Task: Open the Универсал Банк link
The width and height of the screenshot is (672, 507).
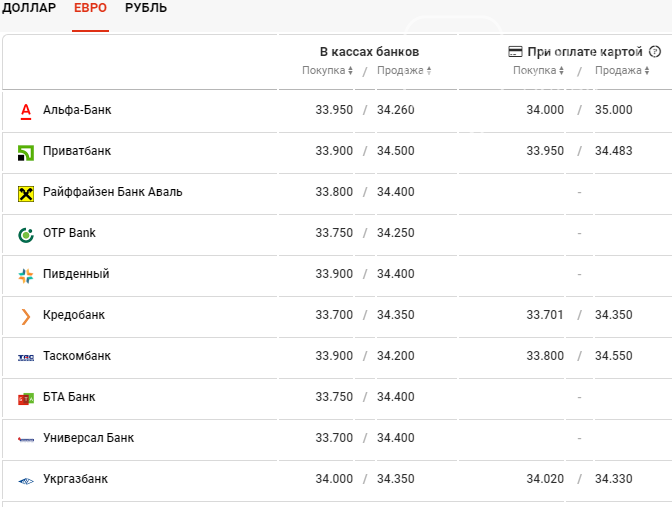Action: 88,438
